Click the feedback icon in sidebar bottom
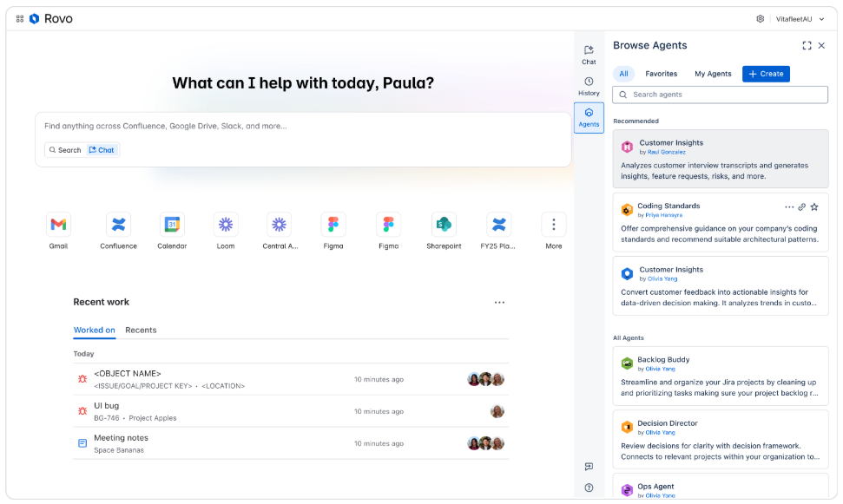The height and width of the screenshot is (504, 843). pos(589,467)
